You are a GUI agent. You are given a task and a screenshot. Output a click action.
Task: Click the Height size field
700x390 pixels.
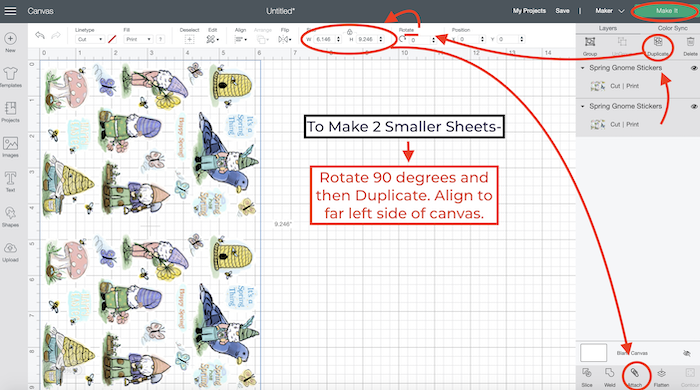tap(367, 39)
